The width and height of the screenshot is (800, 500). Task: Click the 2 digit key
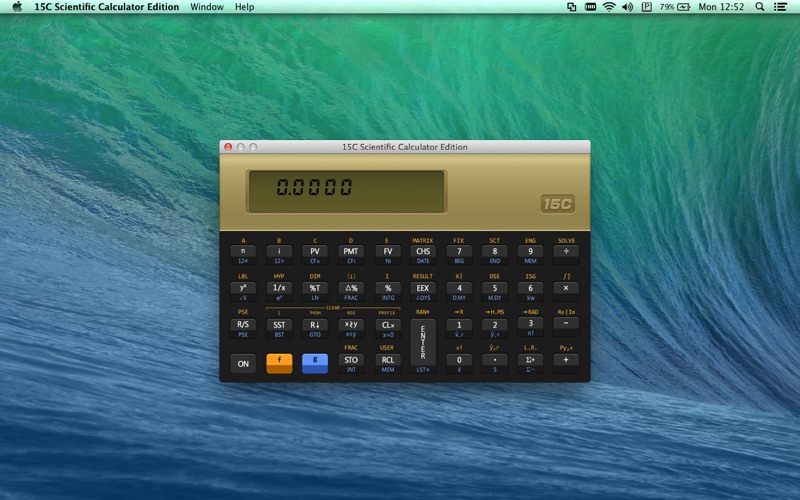click(x=494, y=328)
